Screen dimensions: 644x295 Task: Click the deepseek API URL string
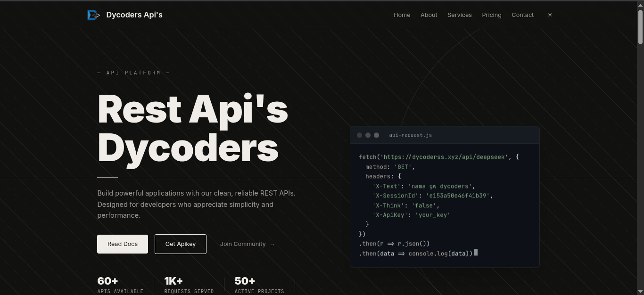445,157
